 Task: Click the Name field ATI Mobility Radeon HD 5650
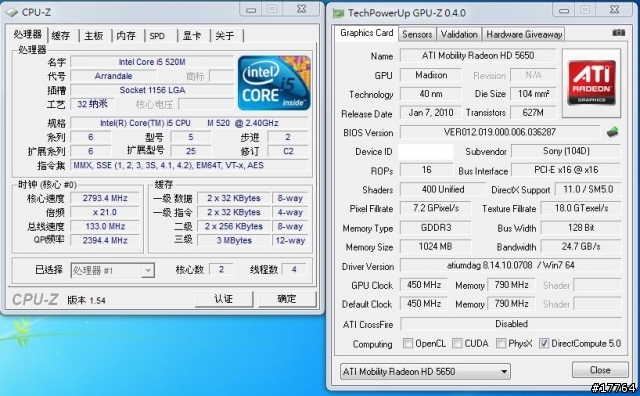coord(478,56)
